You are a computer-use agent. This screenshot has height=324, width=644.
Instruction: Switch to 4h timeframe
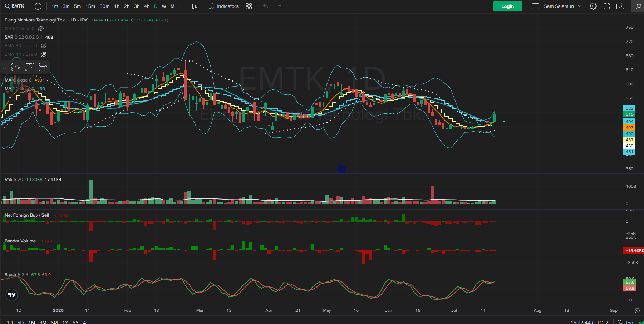click(147, 6)
